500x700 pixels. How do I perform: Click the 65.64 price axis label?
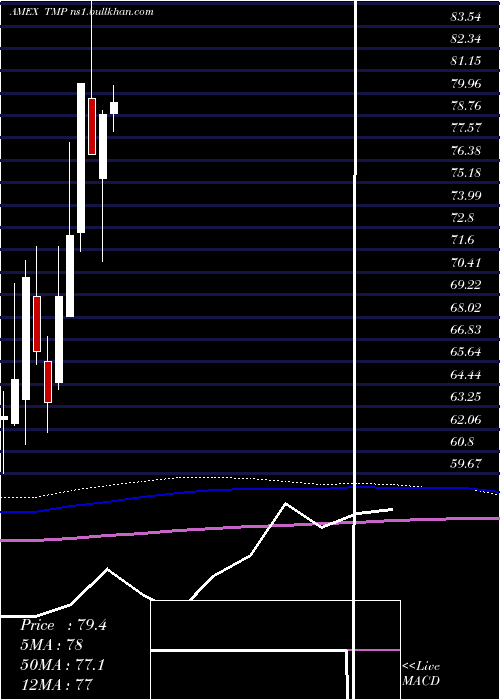tap(466, 353)
